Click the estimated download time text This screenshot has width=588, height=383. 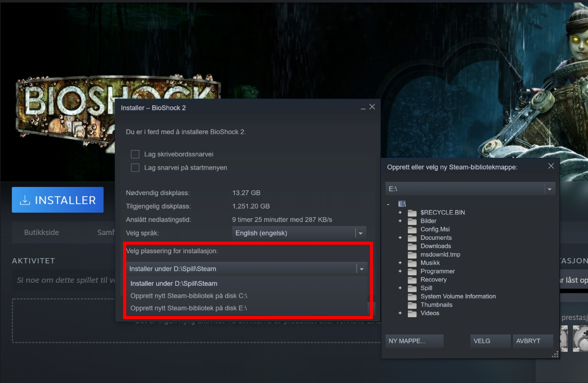(x=282, y=220)
